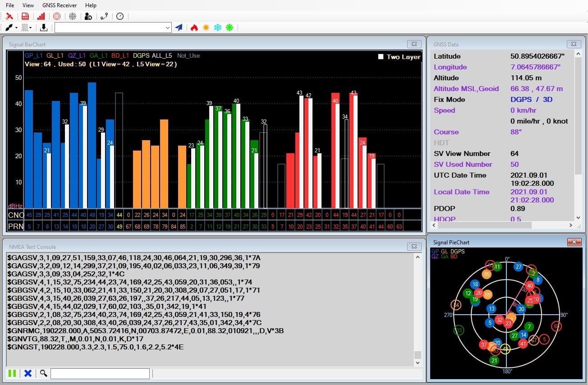Pause the NMEA console output
Viewport: 588px width, 385px height.
(12, 373)
